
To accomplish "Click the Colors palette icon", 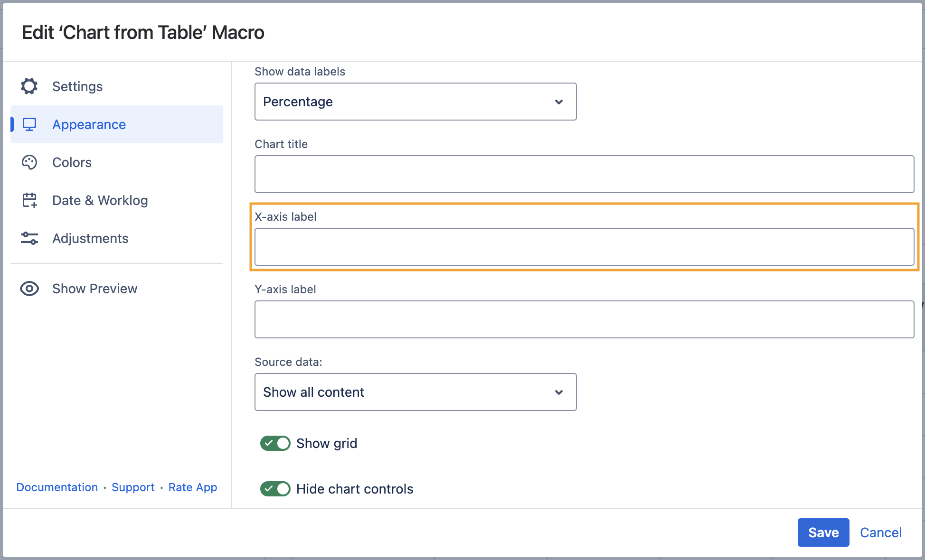I will point(29,162).
